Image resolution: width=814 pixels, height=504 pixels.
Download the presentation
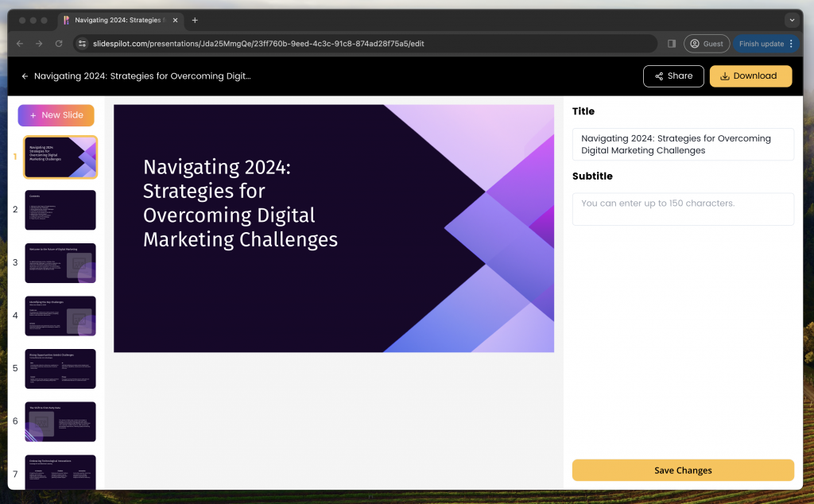(x=750, y=76)
